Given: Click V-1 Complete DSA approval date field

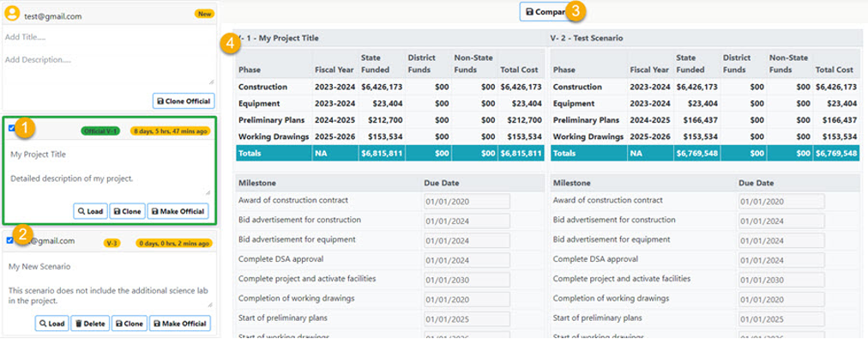Looking at the screenshot, I should [467, 260].
